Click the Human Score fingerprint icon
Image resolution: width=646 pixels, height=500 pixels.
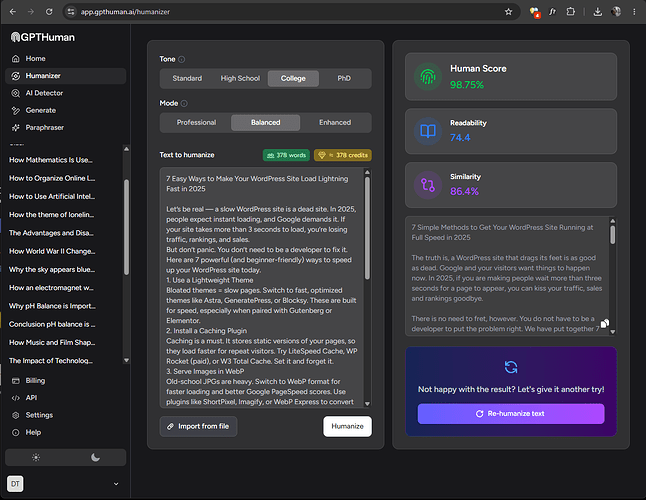click(428, 76)
